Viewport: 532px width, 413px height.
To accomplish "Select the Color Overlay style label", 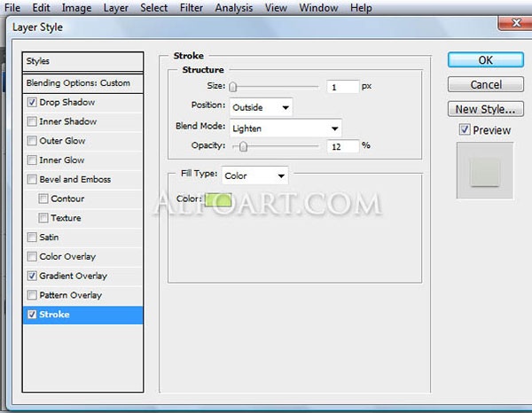I will [67, 257].
